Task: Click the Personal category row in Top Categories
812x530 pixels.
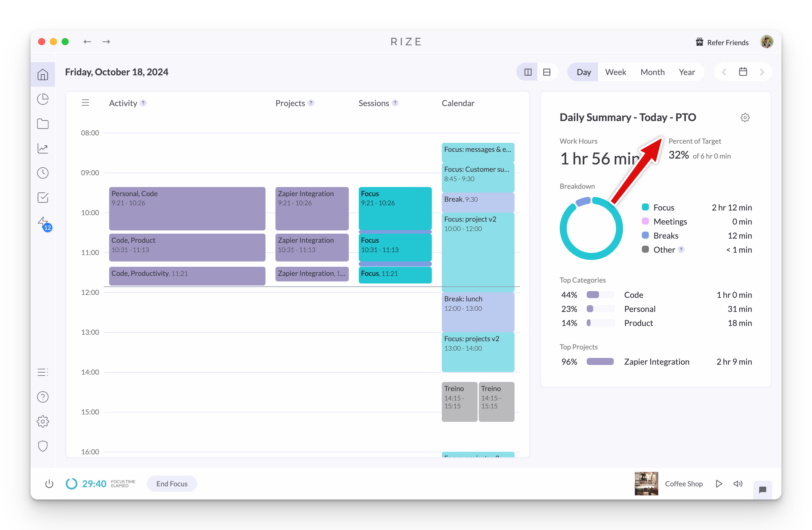Action: point(656,309)
